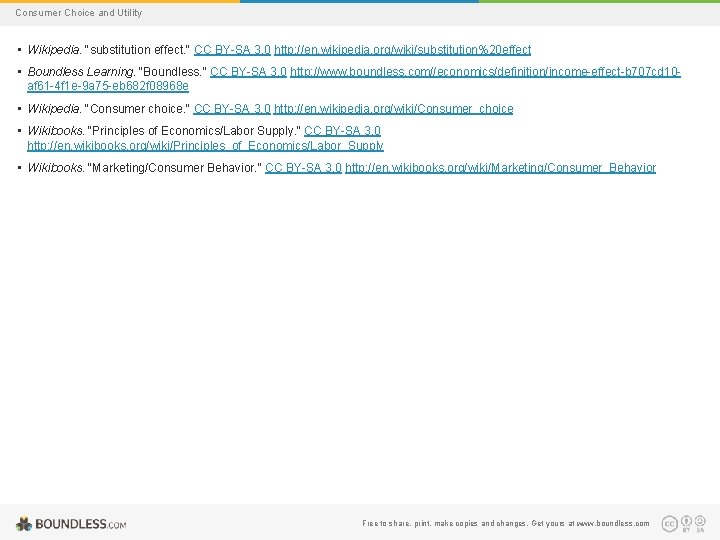Click the italic "Boundless Learning." source text
Screen dimensions: 720x540
(x=81, y=72)
